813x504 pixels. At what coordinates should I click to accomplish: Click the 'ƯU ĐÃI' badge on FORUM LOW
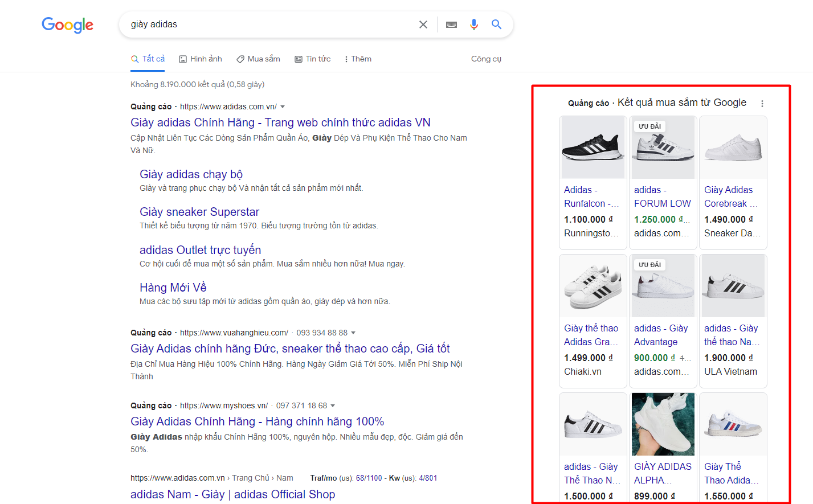point(650,126)
